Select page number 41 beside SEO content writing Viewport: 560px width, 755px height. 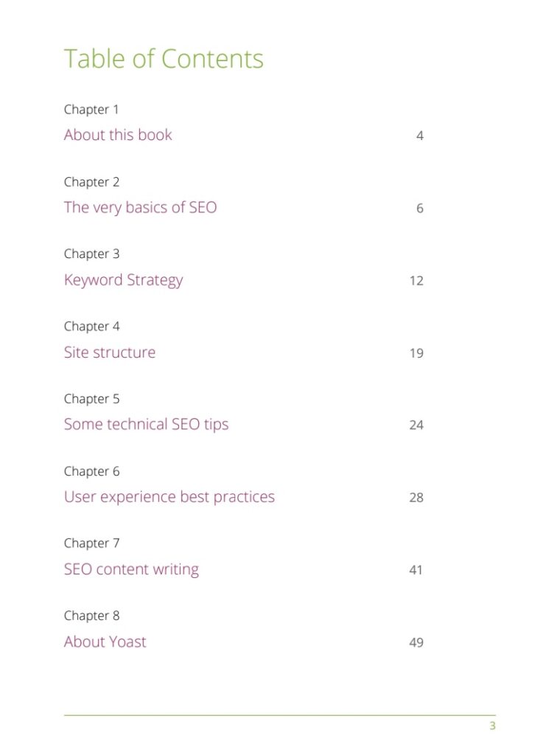point(416,570)
